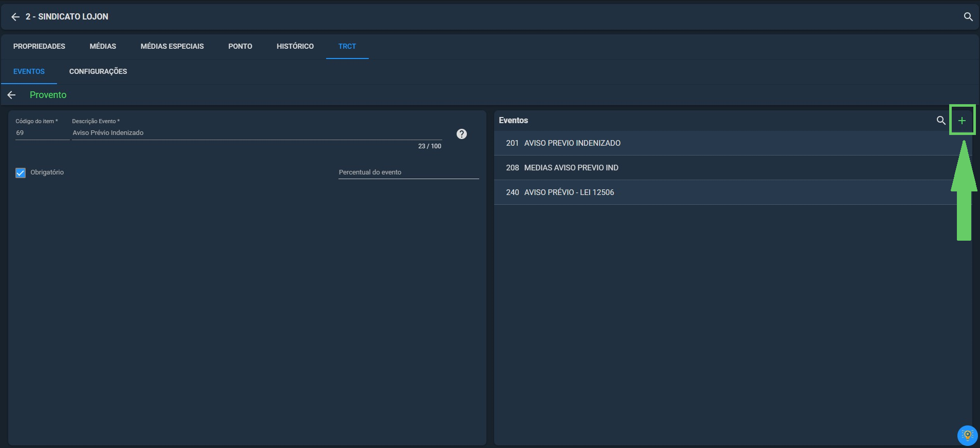This screenshot has width=980, height=448.
Task: Open the MÉDIAS tab
Action: tap(103, 46)
